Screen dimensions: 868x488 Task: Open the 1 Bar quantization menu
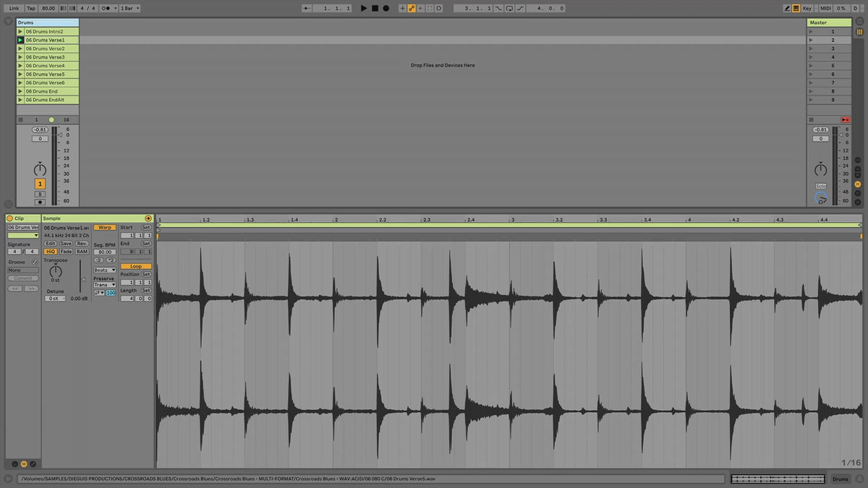click(x=129, y=8)
